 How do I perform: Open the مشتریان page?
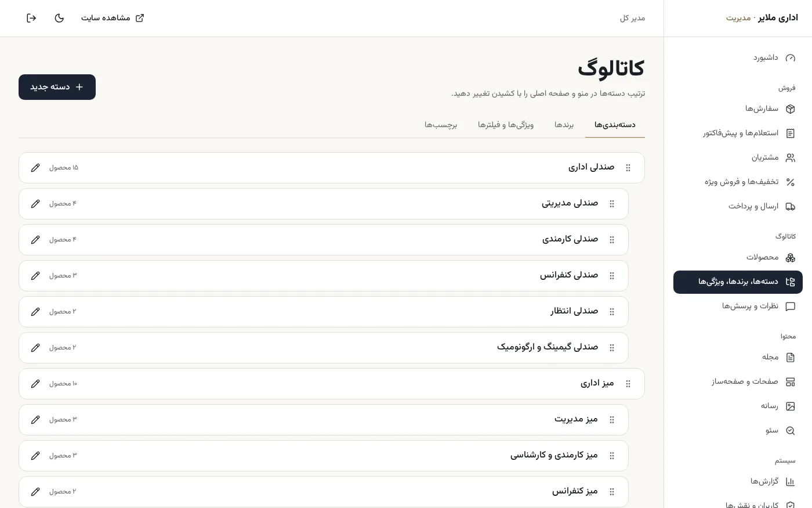738,157
